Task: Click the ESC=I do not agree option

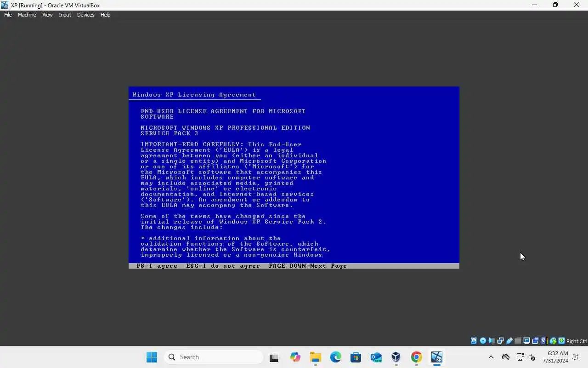Action: tap(223, 266)
